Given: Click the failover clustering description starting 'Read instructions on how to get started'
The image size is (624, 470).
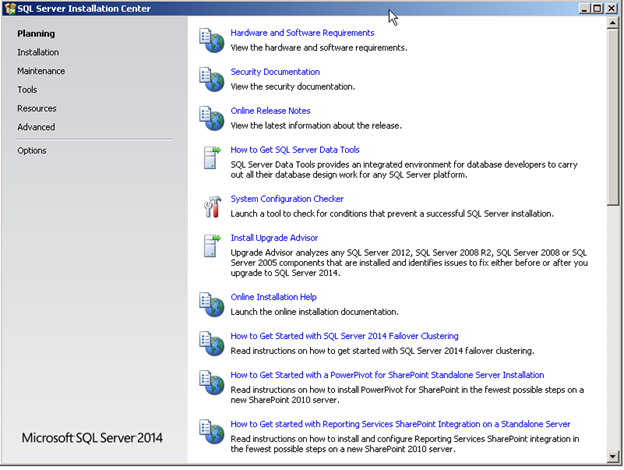Looking at the screenshot, I should coord(382,351).
